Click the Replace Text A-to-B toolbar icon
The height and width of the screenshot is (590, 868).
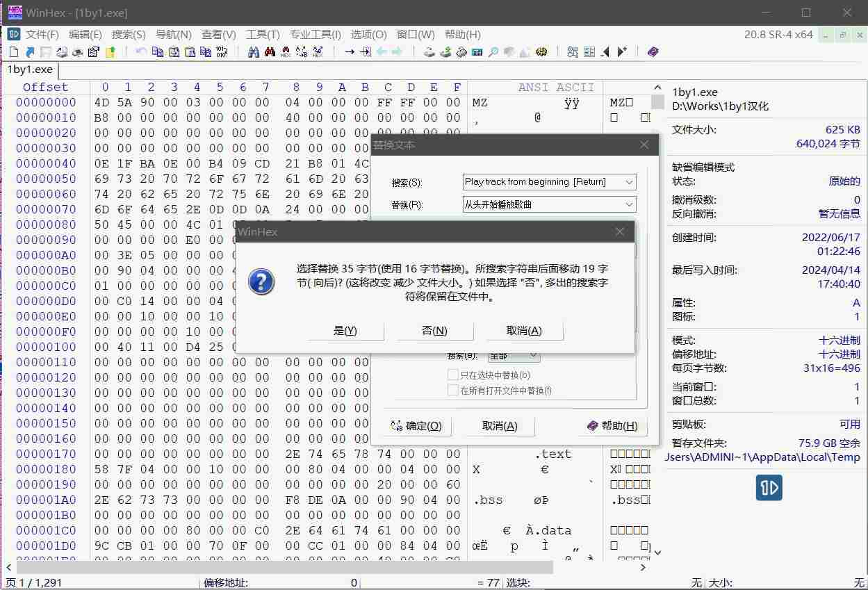[302, 52]
